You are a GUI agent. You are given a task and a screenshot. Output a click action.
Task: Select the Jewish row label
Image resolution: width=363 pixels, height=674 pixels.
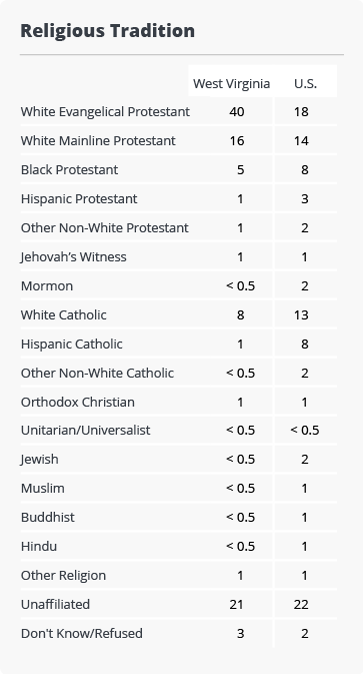pos(40,460)
